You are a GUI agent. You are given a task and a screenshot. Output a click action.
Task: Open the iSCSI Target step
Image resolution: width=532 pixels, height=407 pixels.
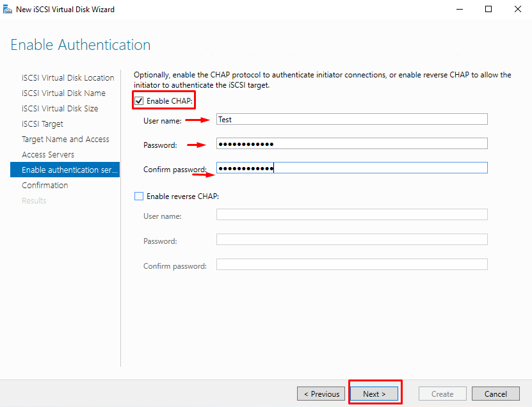pyautogui.click(x=42, y=124)
